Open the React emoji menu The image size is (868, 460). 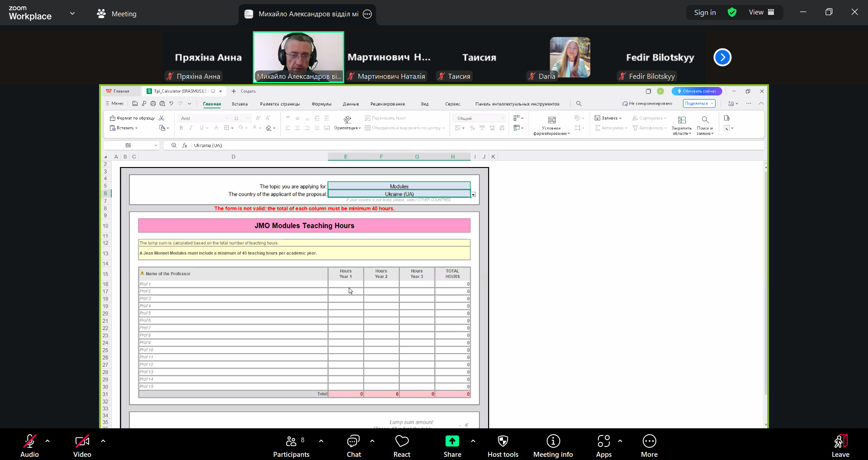pyautogui.click(x=402, y=446)
